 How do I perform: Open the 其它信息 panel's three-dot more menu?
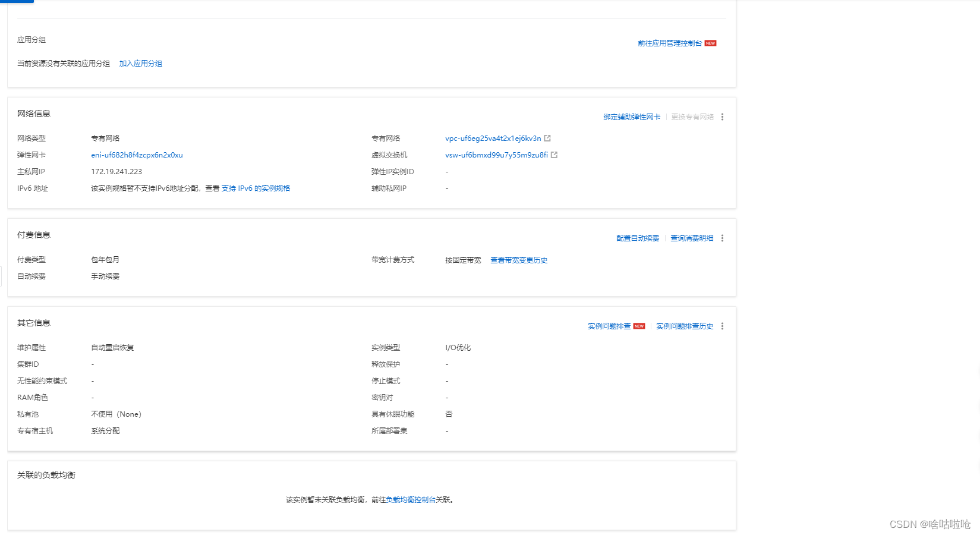tap(722, 326)
